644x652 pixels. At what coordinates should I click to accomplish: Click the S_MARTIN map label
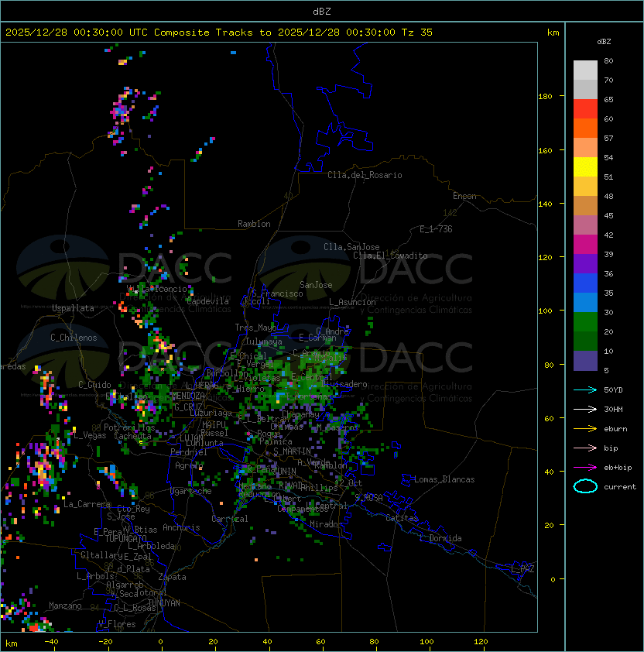(x=292, y=451)
